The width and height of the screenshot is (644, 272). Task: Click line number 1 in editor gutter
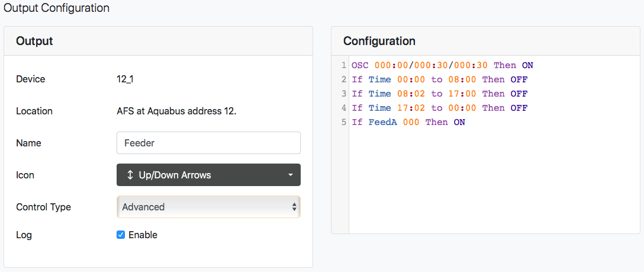coord(344,65)
